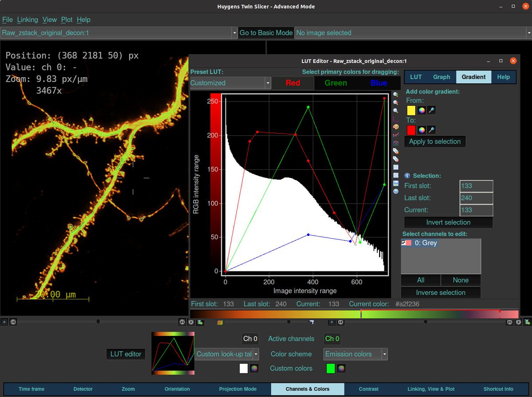Switch to the Graph tab
Screen dimensions: 532x397
coord(442,77)
